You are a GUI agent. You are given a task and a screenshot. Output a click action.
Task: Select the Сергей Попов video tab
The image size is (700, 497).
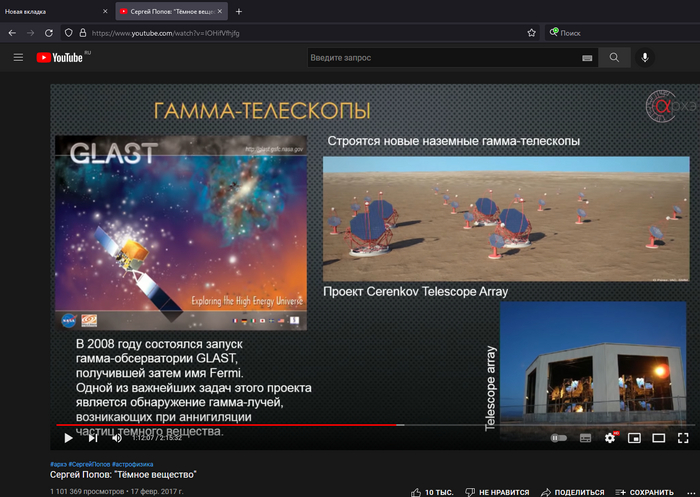pos(172,12)
